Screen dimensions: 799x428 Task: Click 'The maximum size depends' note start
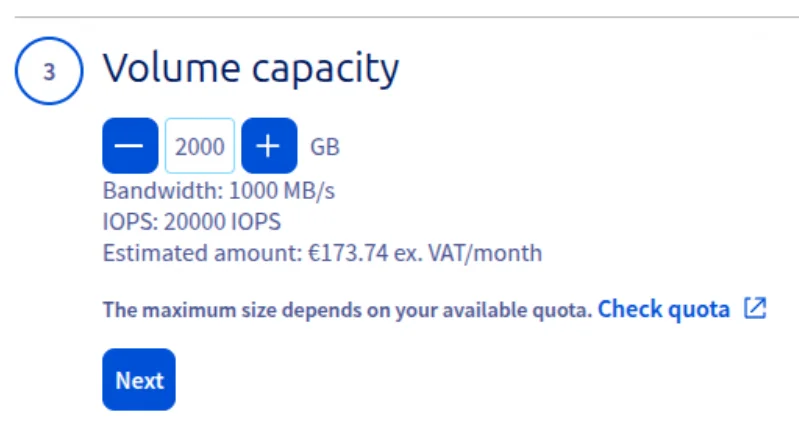click(x=200, y=310)
